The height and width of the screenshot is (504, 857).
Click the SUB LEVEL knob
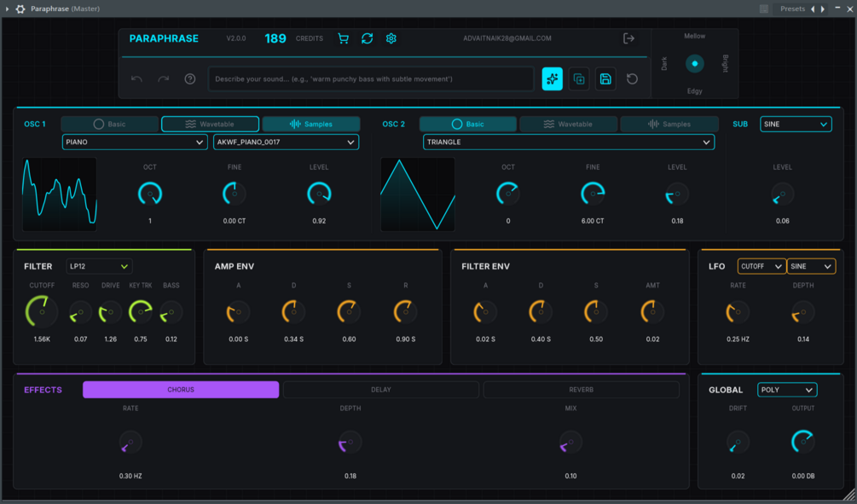[x=783, y=194]
